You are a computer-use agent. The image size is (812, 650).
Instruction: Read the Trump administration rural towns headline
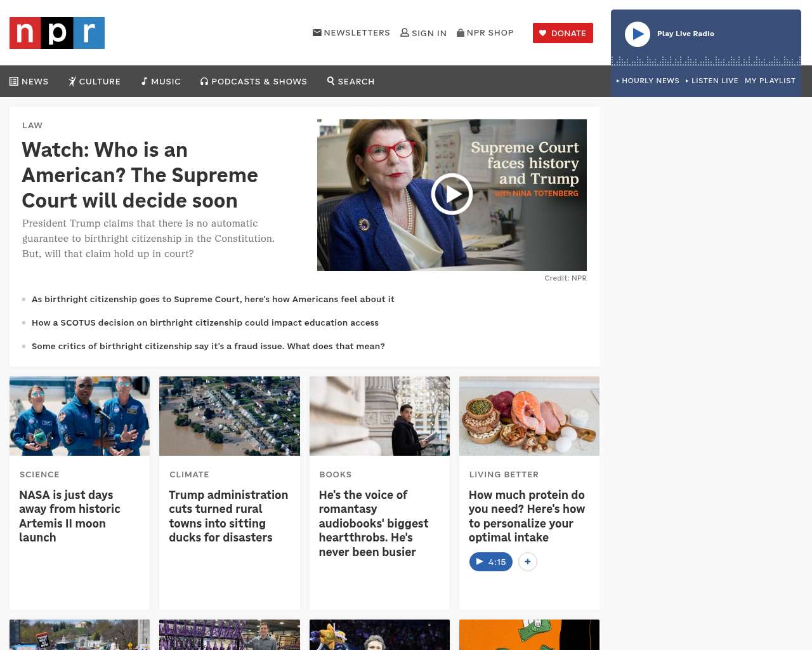tap(228, 516)
